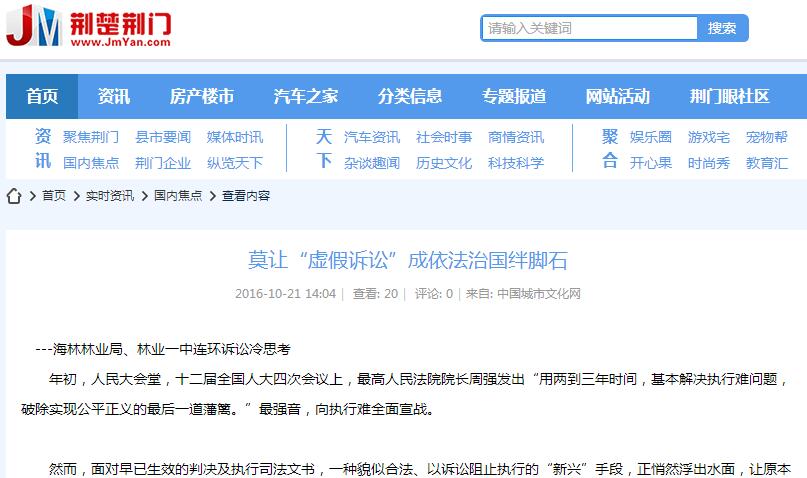The width and height of the screenshot is (807, 478).
Task: Open the 社会时事 link
Action: click(x=444, y=137)
